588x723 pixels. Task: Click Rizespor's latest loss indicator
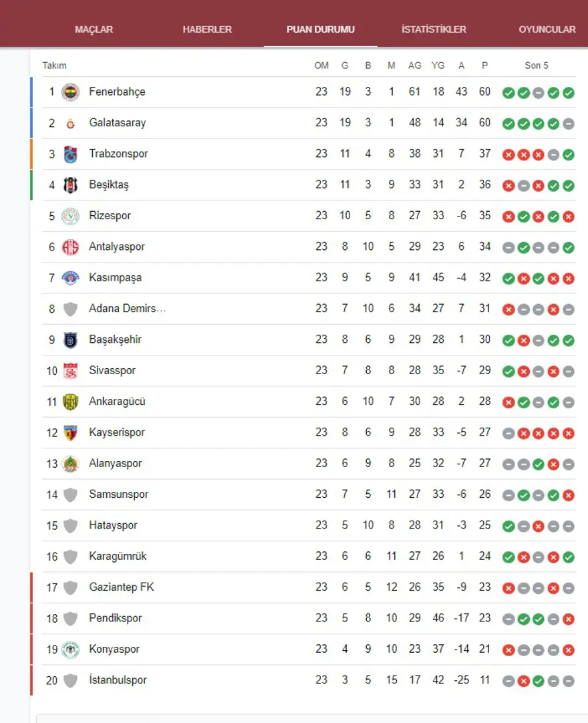coord(569,216)
